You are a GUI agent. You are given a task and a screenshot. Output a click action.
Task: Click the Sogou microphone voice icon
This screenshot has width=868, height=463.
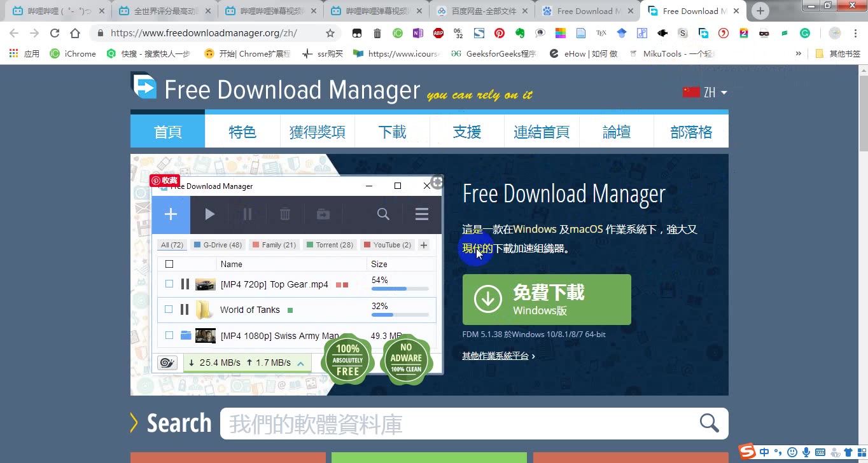pyautogui.click(x=806, y=452)
